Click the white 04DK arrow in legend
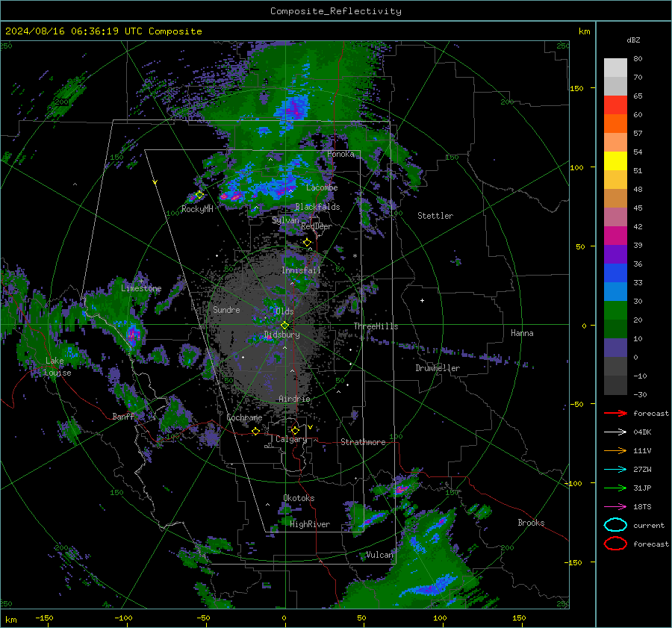The height and width of the screenshot is (628, 672). point(615,432)
